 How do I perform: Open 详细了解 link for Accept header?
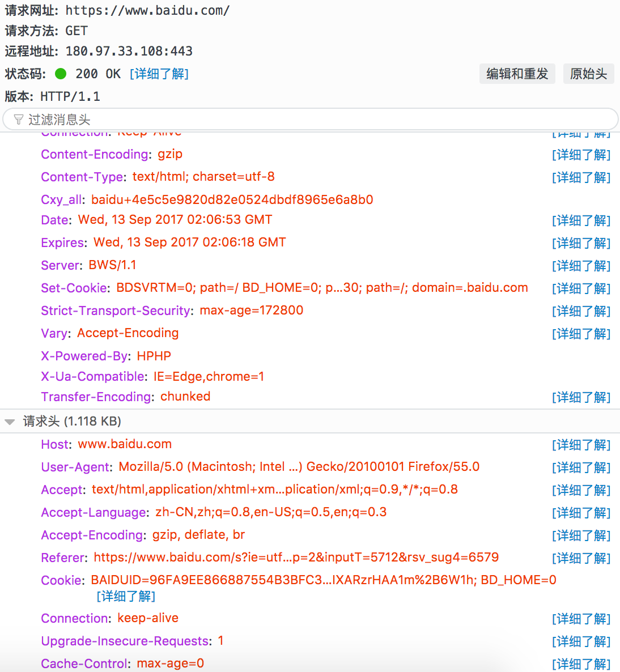[x=581, y=490]
